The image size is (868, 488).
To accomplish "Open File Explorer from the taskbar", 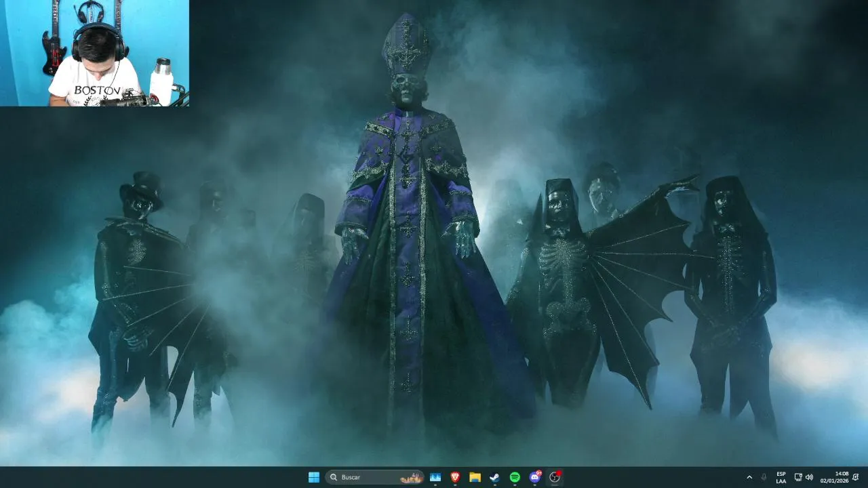I will [x=475, y=477].
